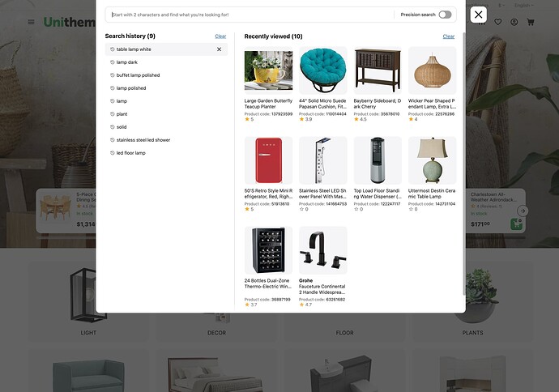Close the search overlay with X button
Screen dimensions: 559x392
coord(479,15)
